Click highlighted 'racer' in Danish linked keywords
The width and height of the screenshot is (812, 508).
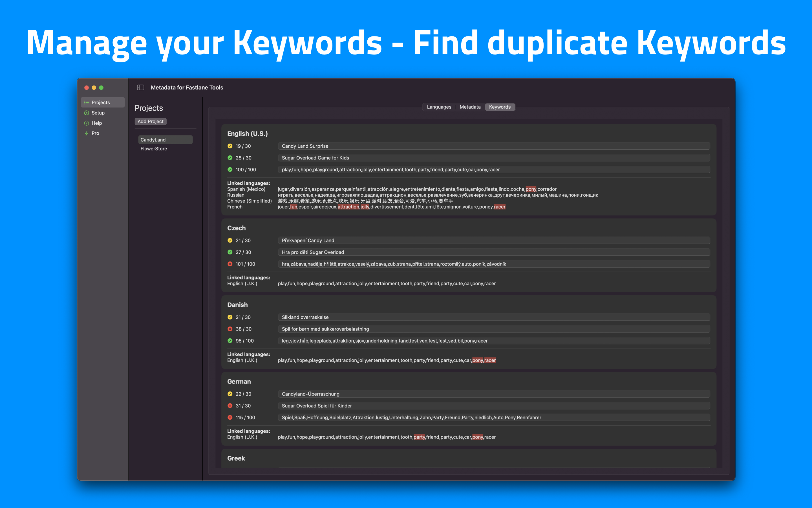click(490, 360)
